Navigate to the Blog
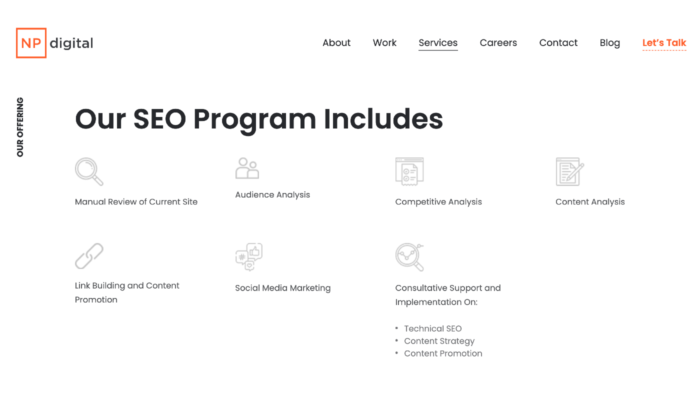 click(610, 43)
